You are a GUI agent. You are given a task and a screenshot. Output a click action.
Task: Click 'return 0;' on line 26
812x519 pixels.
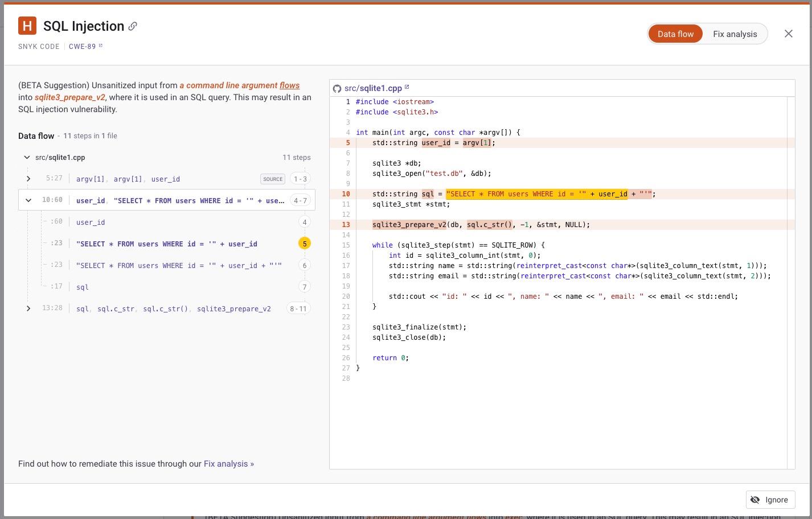coord(391,358)
